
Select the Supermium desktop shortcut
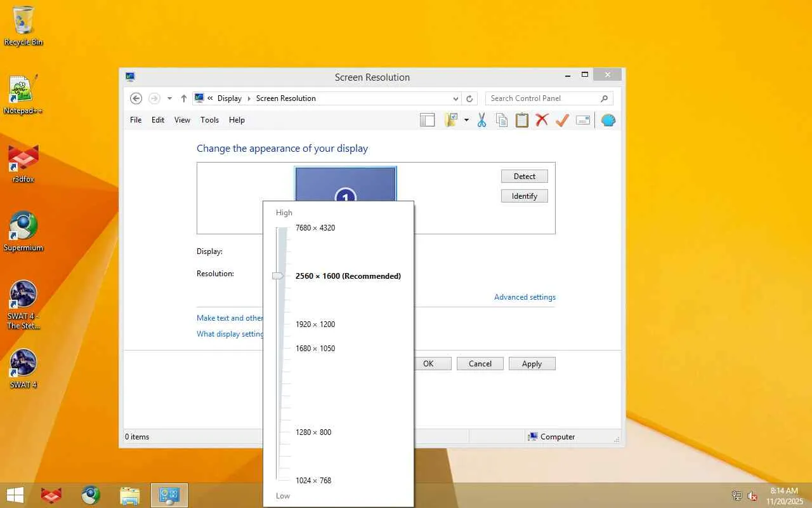click(x=23, y=232)
